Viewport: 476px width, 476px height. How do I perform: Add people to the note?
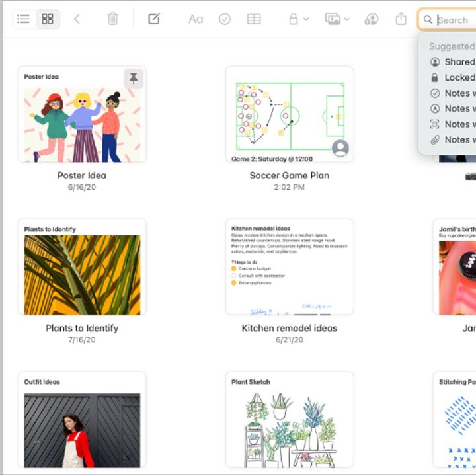372,19
